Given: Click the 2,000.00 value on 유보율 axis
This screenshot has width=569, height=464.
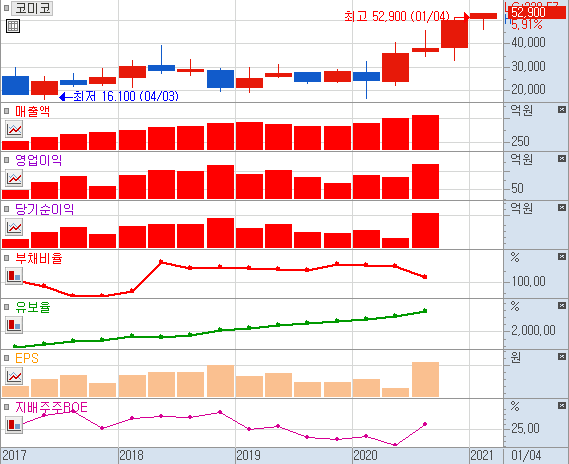Looking at the screenshot, I should pyautogui.click(x=533, y=330).
